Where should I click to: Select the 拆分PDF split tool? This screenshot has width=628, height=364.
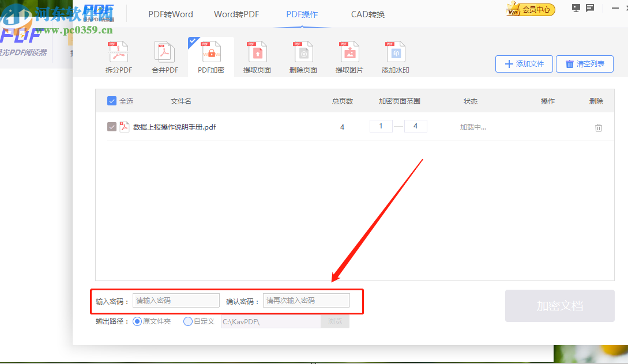pyautogui.click(x=118, y=56)
